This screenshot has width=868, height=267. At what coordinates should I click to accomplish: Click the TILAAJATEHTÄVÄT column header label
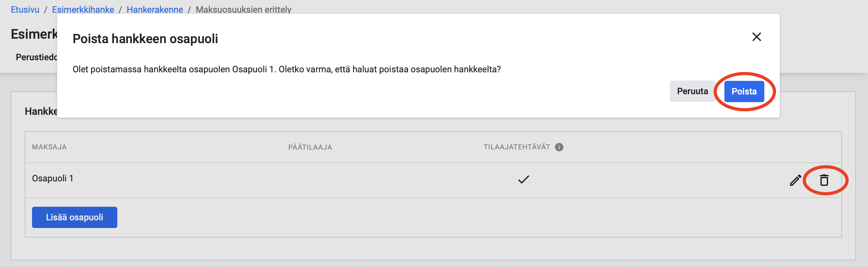(x=516, y=147)
